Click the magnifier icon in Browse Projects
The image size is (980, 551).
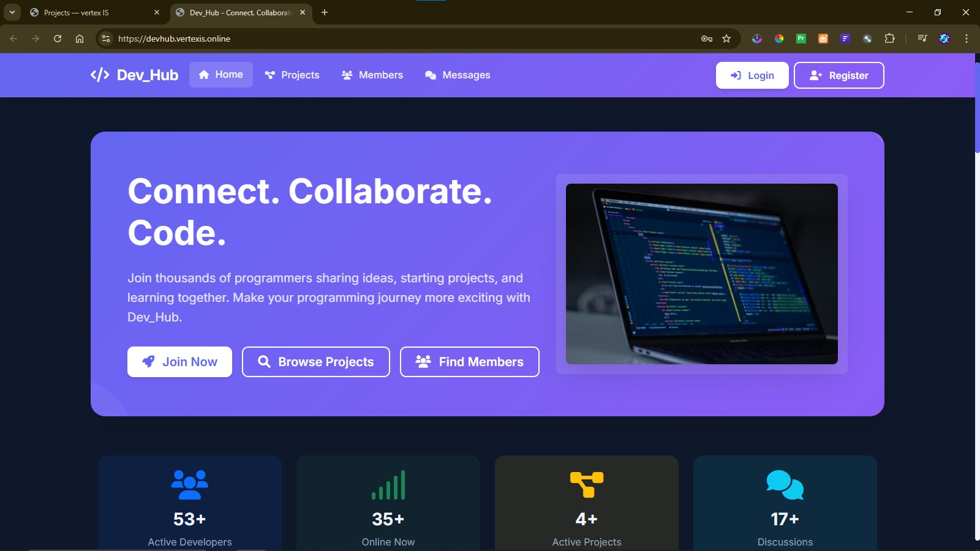coord(263,361)
